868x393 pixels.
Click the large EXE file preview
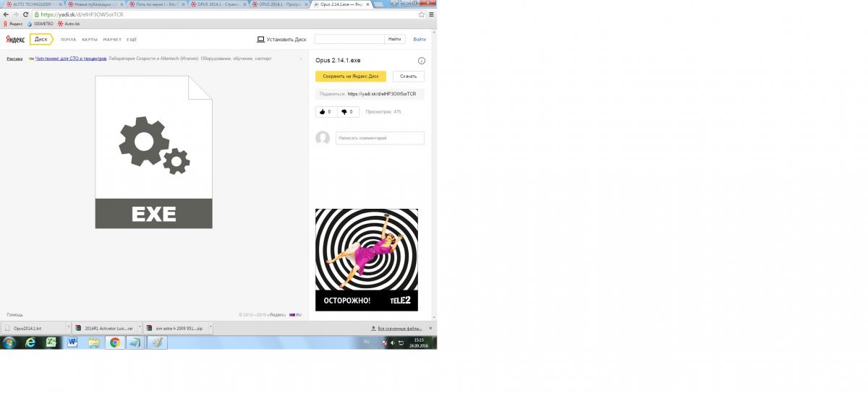tap(153, 152)
